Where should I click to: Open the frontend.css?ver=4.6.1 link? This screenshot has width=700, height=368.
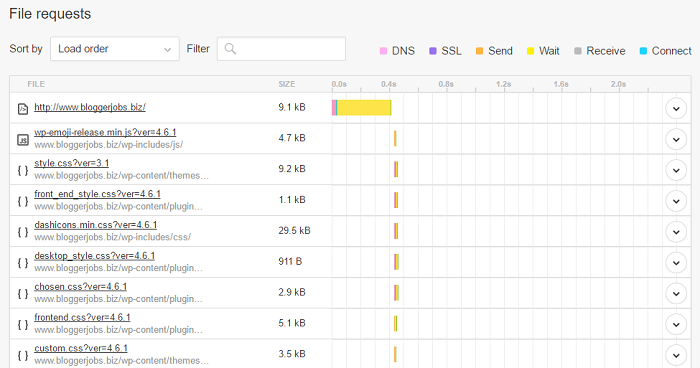coord(82,317)
